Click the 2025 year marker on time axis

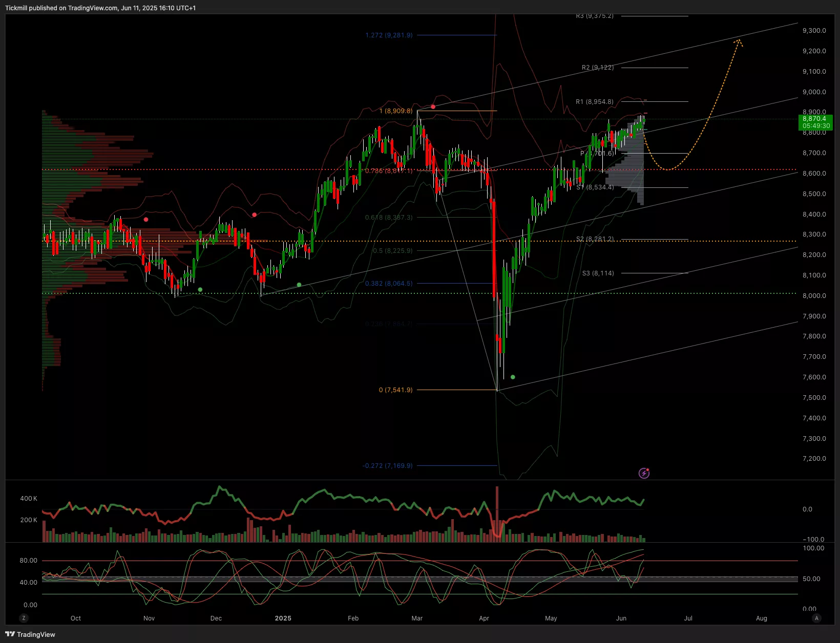point(283,618)
